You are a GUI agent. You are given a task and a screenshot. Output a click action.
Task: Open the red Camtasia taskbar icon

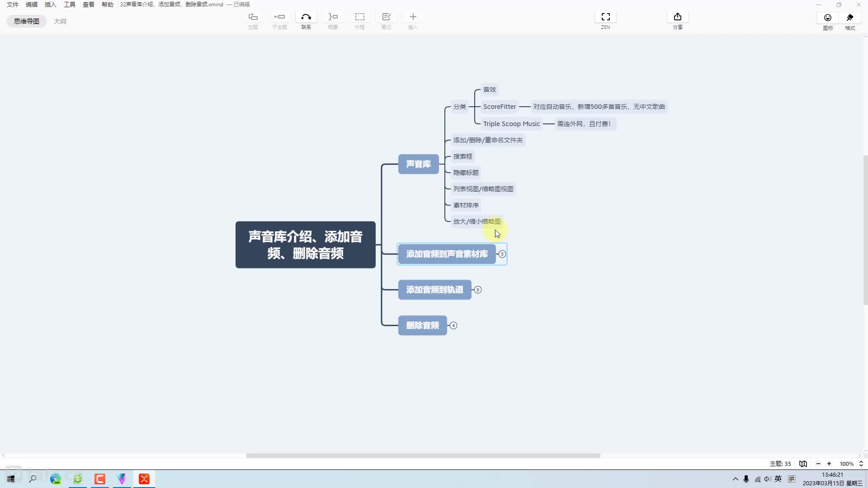tap(100, 479)
